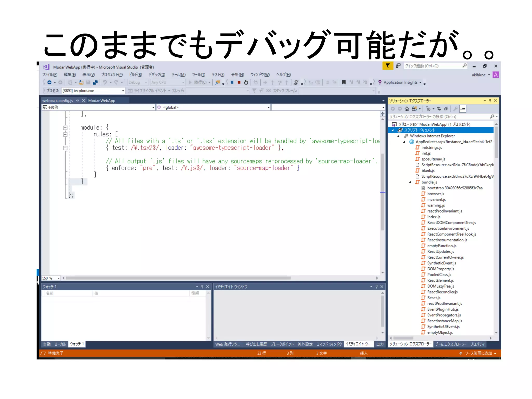This screenshot has height=399, width=532.
Task: Click Solution Explorer Home icon
Action: click(407, 109)
